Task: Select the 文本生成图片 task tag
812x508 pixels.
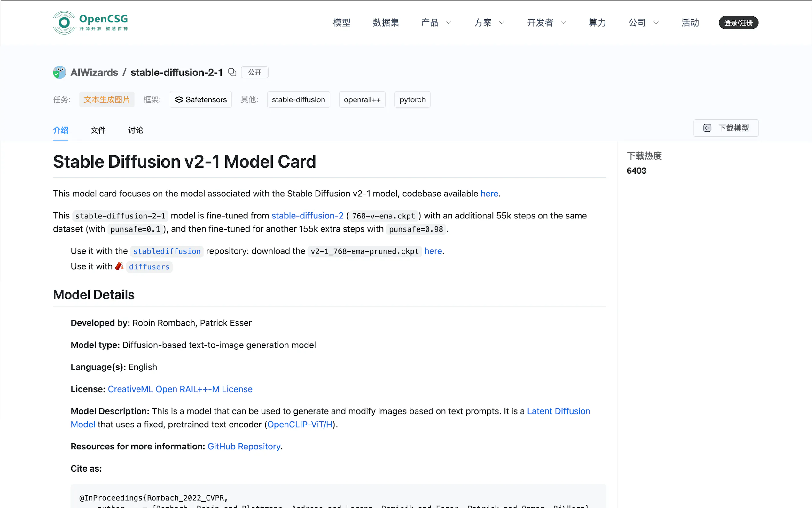Action: pos(107,99)
